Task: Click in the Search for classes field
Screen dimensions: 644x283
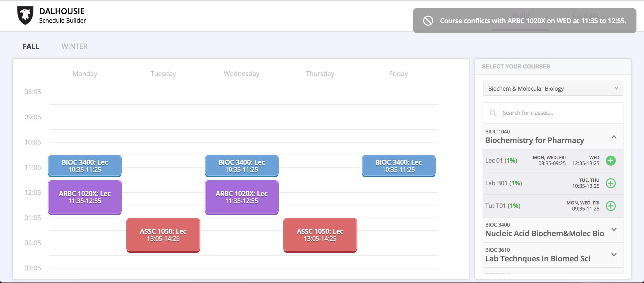Action: (553, 113)
